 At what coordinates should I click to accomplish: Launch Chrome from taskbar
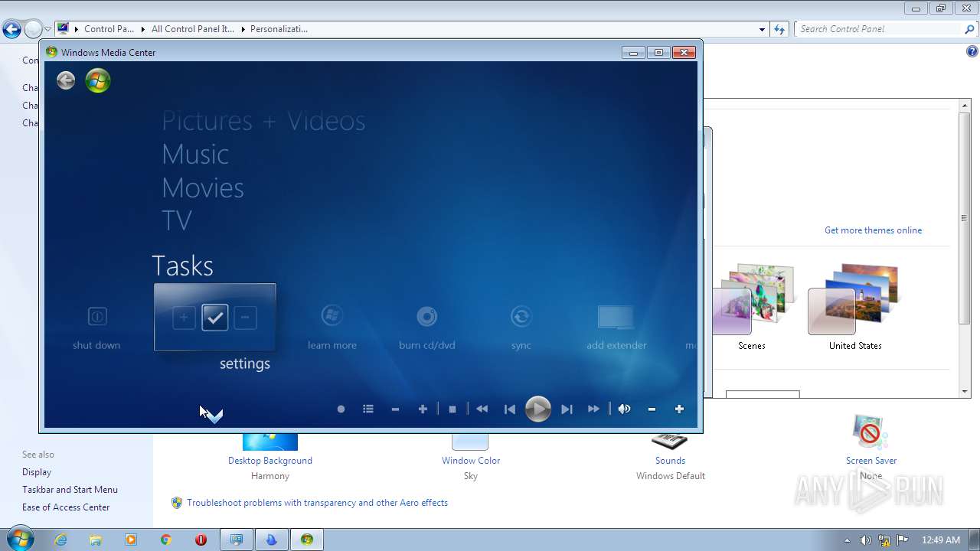point(165,540)
